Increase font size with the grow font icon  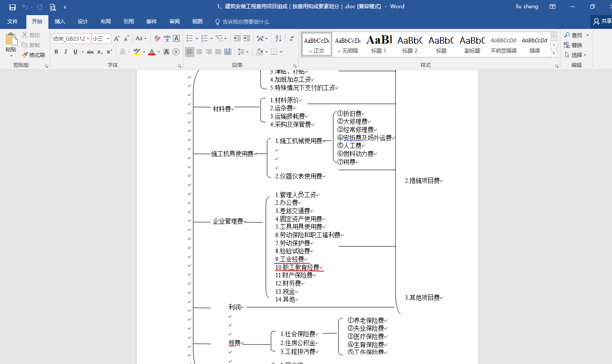[117, 38]
